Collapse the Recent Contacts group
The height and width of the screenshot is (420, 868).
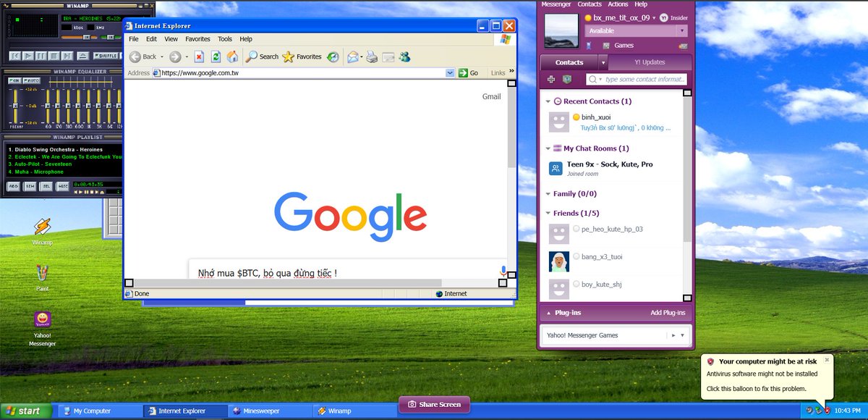click(548, 101)
